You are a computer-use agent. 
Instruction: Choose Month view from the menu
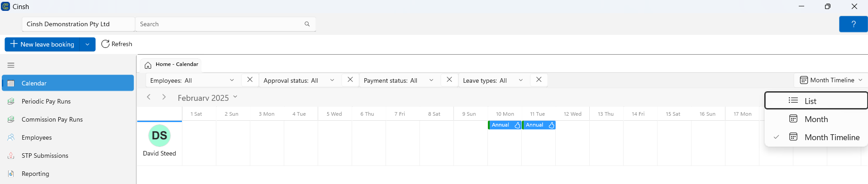click(x=816, y=119)
